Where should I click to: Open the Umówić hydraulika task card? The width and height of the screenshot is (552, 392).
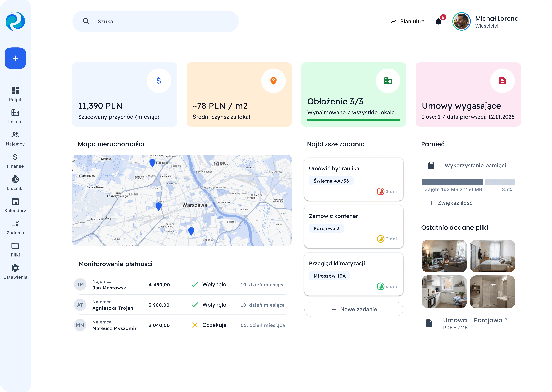(354, 179)
